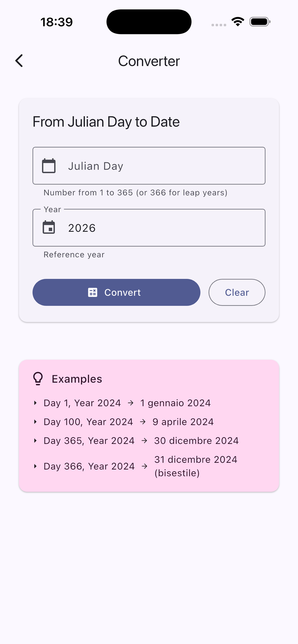Click the arrow in the Day 1 example row
The image size is (298, 644).
131,403
